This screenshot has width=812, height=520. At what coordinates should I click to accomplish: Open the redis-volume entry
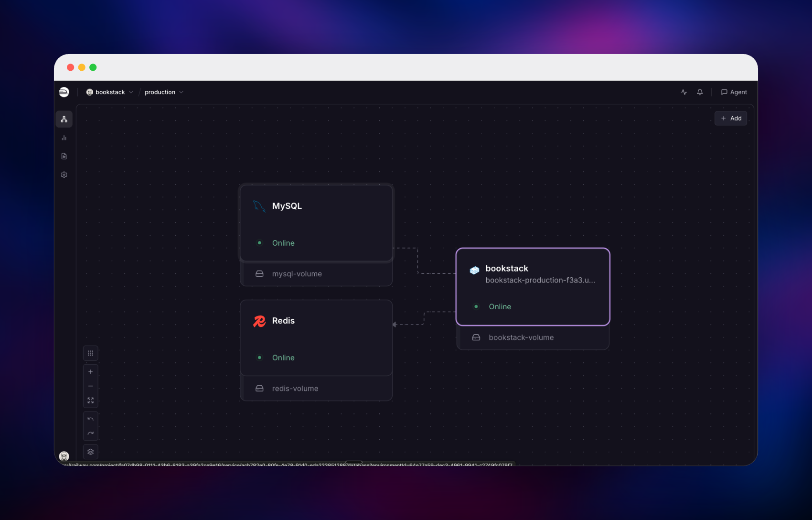316,389
